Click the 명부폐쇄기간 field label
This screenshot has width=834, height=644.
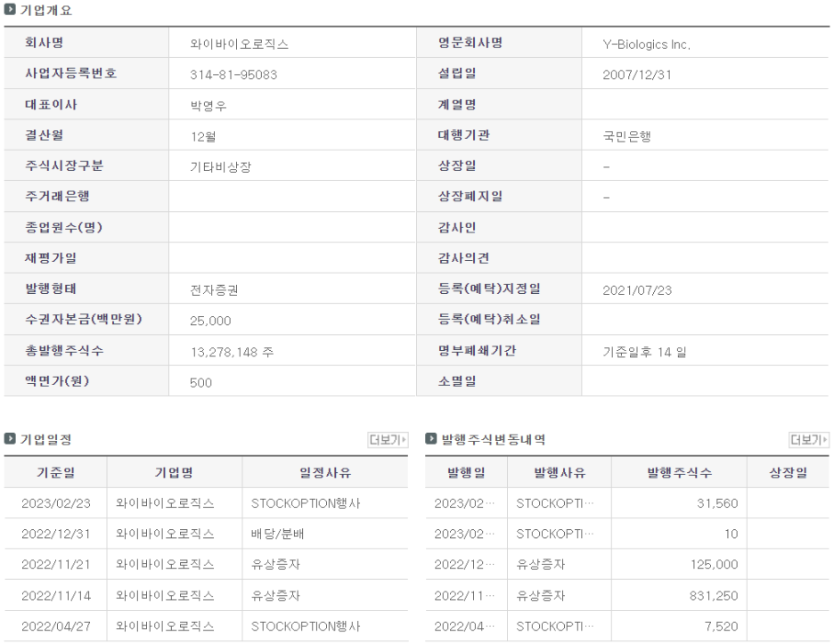pyautogui.click(x=477, y=350)
